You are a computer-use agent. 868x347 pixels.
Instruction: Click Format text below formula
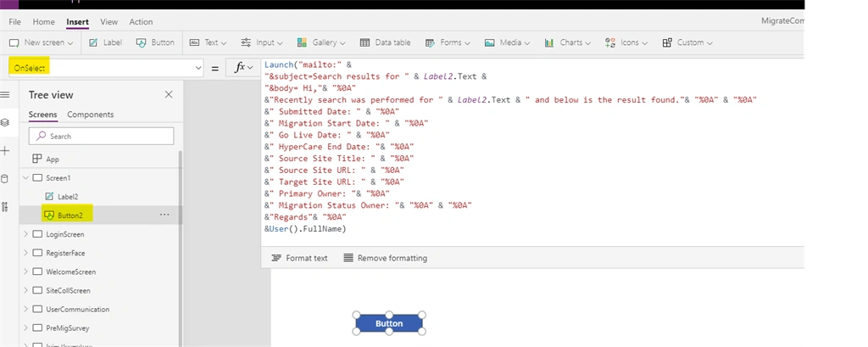[x=299, y=258]
